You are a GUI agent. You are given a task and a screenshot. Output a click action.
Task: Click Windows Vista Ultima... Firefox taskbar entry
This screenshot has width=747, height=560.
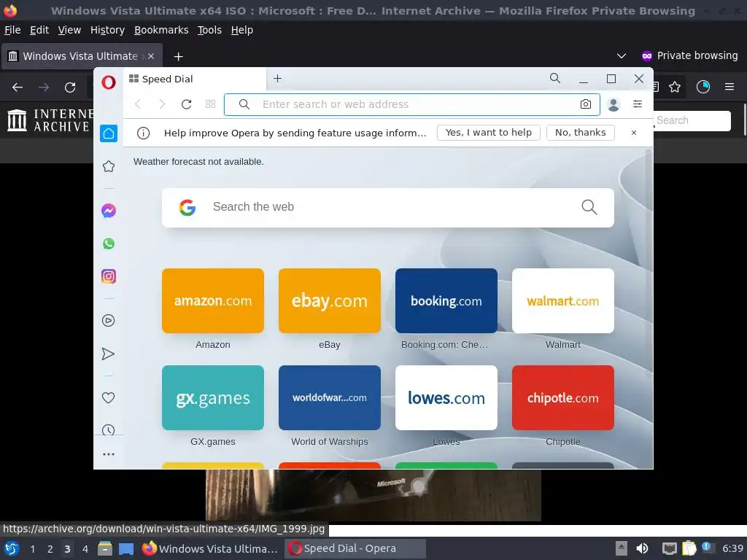(x=210, y=548)
